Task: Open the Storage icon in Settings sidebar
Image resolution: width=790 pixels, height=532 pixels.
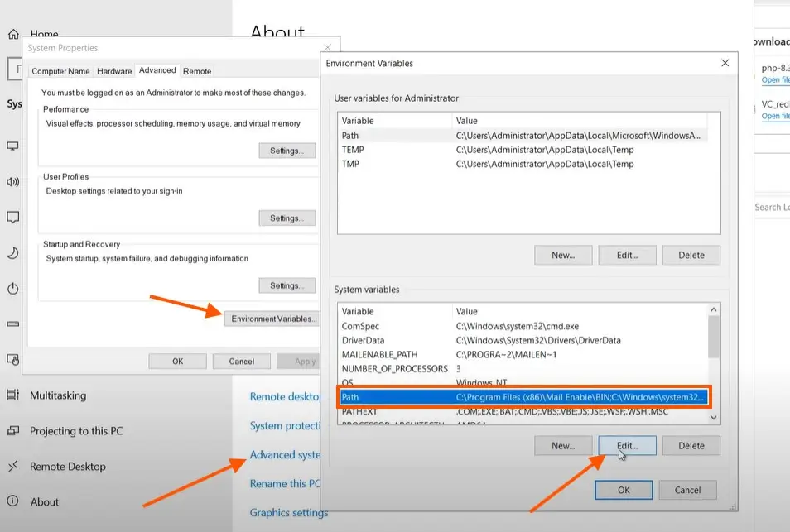Action: (12, 324)
